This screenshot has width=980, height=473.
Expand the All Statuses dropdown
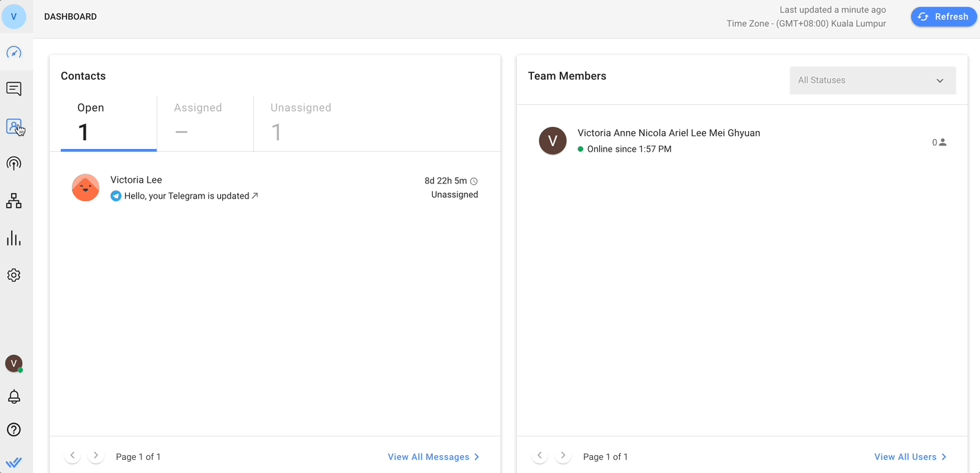pyautogui.click(x=872, y=81)
